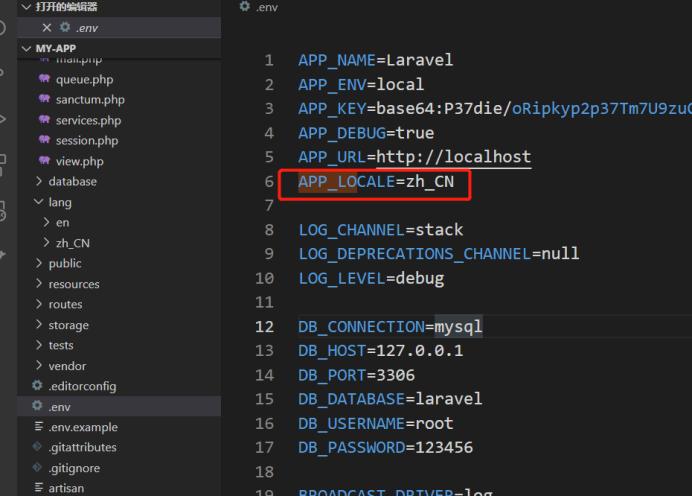Place cursor on APP_NAME=Laravel line
This screenshot has width=692, height=496.
click(376, 60)
